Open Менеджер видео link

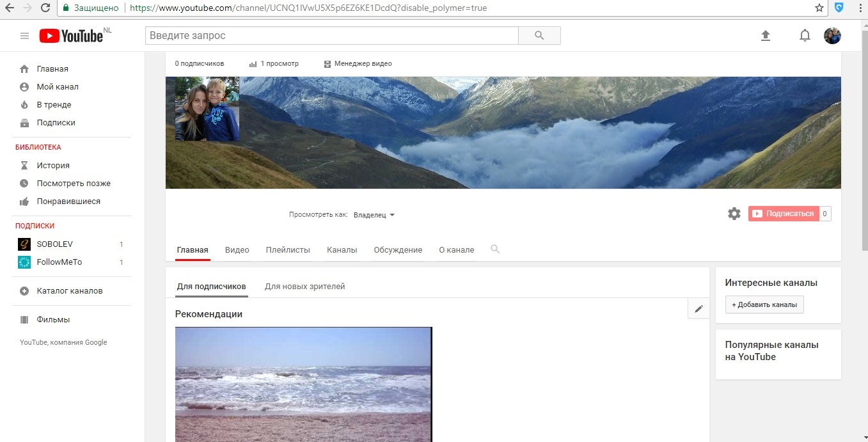click(358, 64)
